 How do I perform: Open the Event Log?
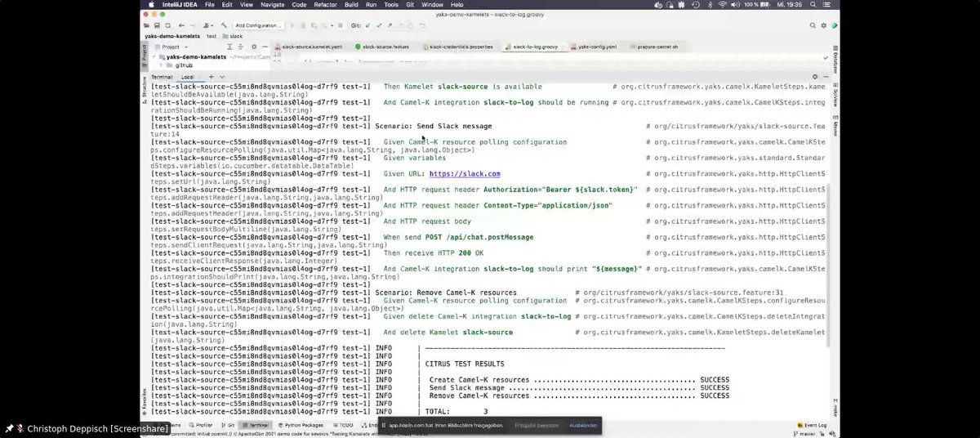(812, 426)
